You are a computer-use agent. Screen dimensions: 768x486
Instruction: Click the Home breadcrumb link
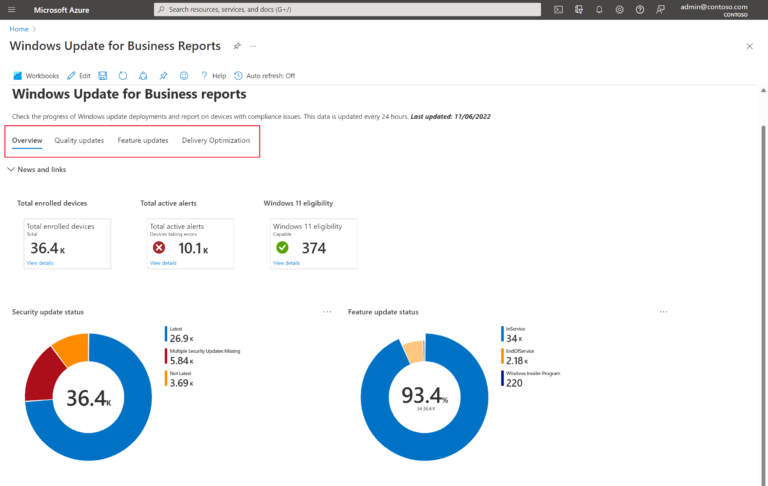click(19, 29)
